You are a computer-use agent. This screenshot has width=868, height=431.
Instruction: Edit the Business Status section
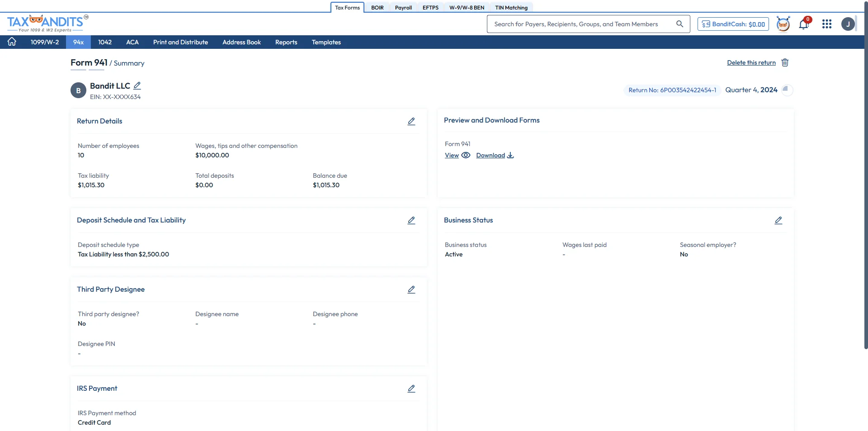778,220
